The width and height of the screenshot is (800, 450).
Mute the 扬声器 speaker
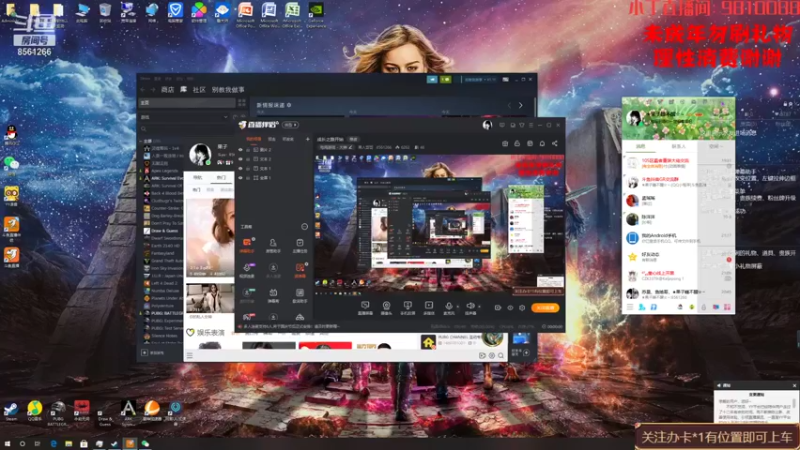pos(470,308)
